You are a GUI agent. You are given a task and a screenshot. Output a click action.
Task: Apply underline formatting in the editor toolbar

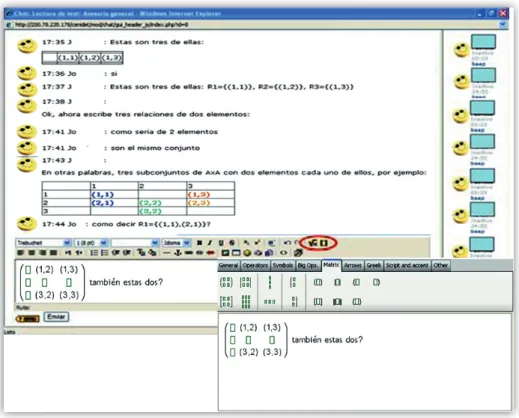(221, 243)
